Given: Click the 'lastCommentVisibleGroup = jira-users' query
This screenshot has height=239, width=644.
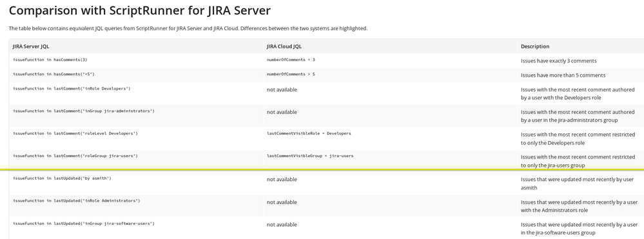Looking at the screenshot, I should [x=310, y=156].
